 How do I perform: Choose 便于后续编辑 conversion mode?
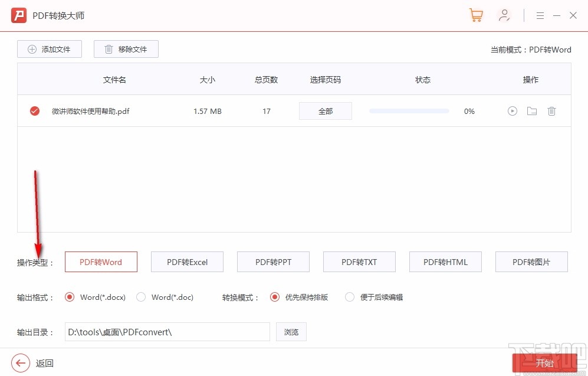click(x=349, y=297)
